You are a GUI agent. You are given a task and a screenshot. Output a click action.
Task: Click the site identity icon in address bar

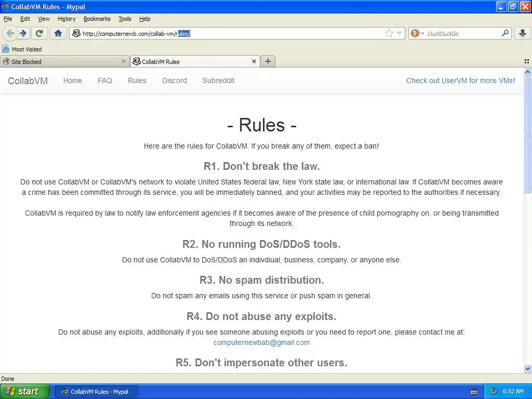(76, 33)
